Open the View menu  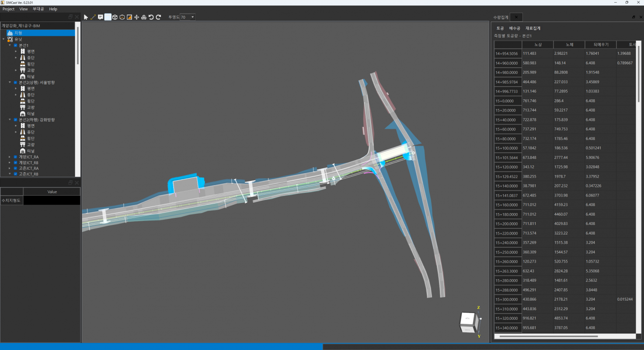[x=24, y=9]
